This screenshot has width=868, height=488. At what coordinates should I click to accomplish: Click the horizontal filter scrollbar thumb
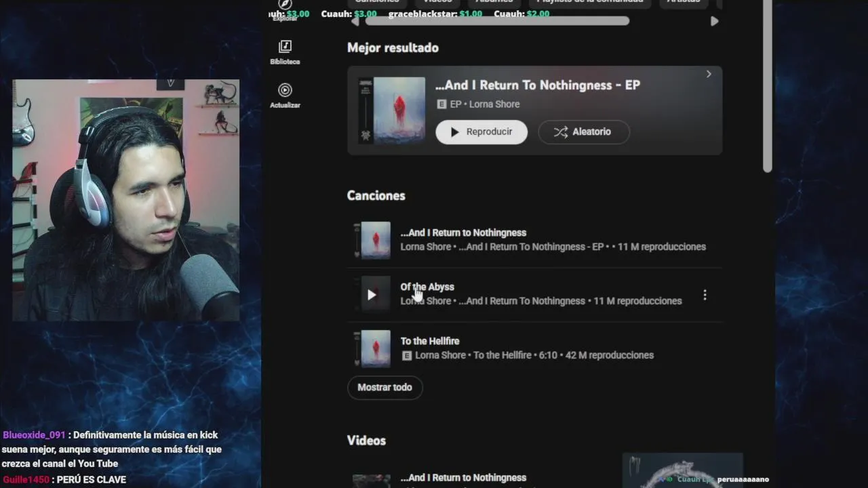(x=497, y=21)
